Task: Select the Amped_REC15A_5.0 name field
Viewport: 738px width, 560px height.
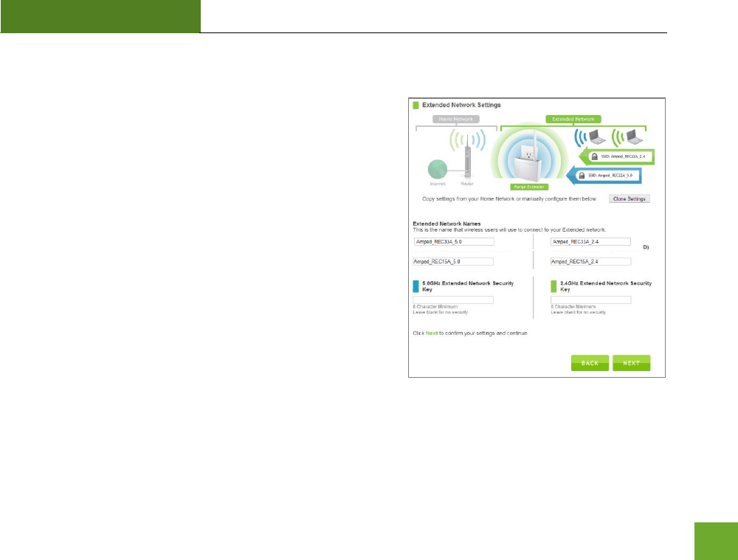Action: (x=453, y=262)
